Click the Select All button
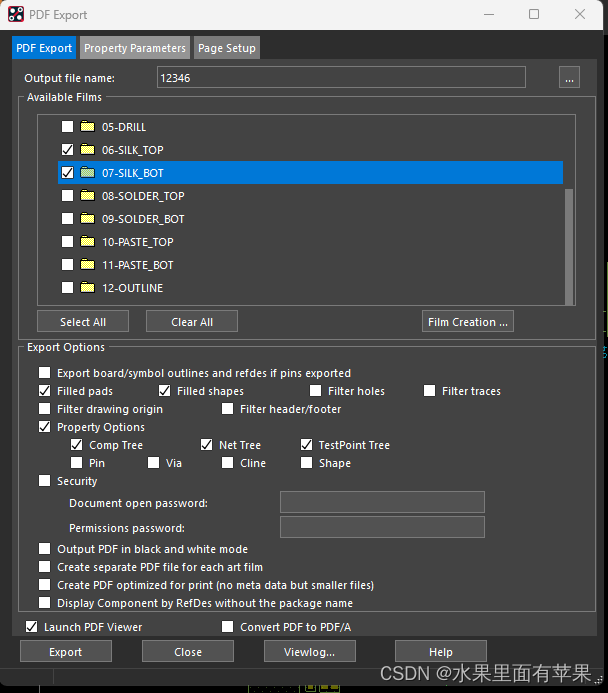Viewport: 608px width, 693px height. point(83,322)
